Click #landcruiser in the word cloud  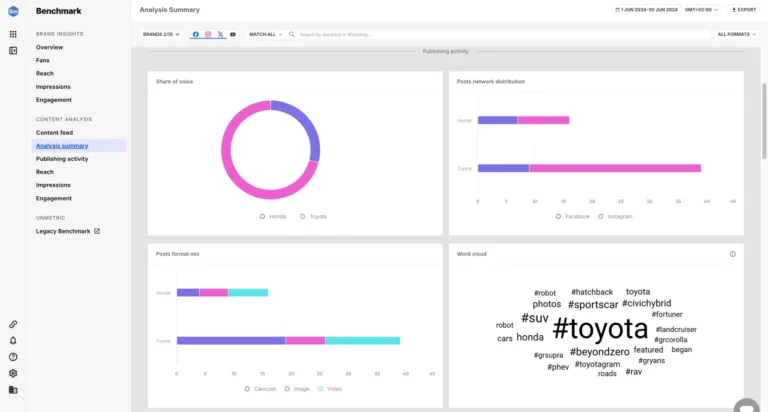[x=676, y=329]
